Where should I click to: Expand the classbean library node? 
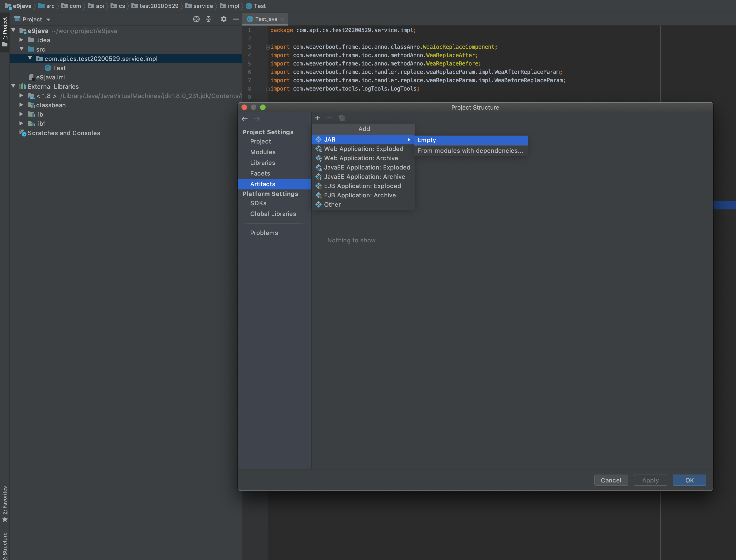pyautogui.click(x=21, y=105)
